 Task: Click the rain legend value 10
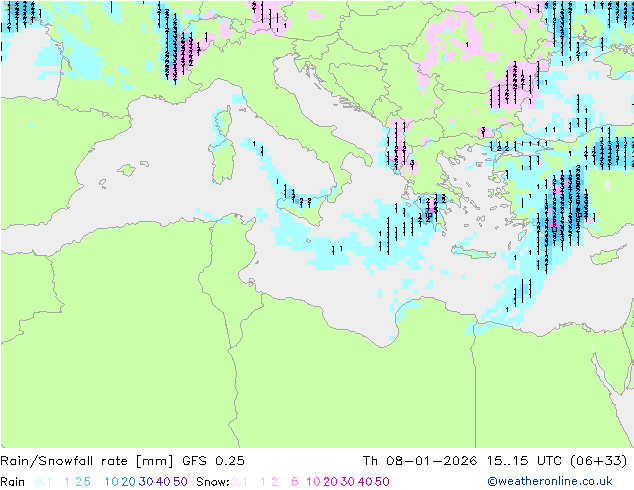[111, 482]
